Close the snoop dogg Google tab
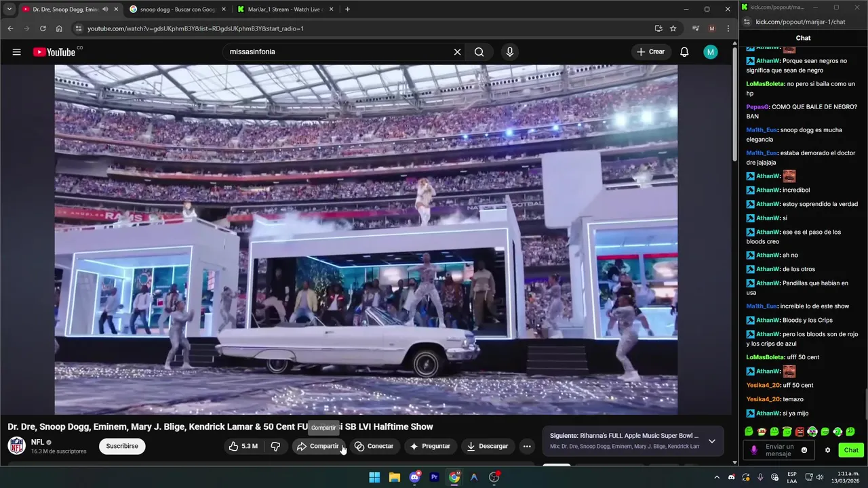This screenshot has width=868, height=488. [x=223, y=9]
